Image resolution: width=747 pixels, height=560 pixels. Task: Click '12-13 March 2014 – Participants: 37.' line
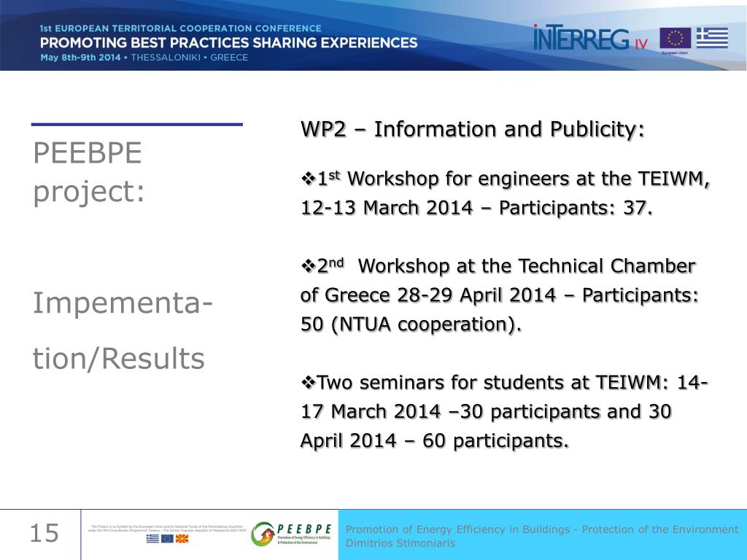click(x=476, y=208)
